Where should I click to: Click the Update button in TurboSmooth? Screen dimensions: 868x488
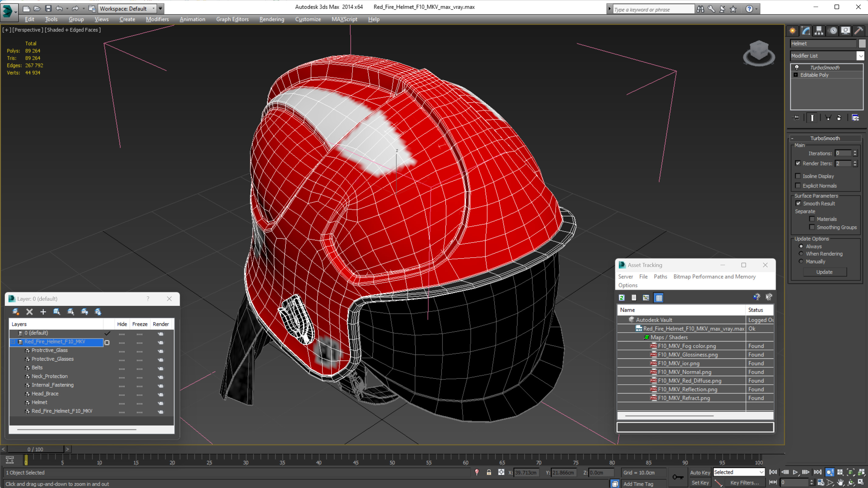tap(824, 272)
